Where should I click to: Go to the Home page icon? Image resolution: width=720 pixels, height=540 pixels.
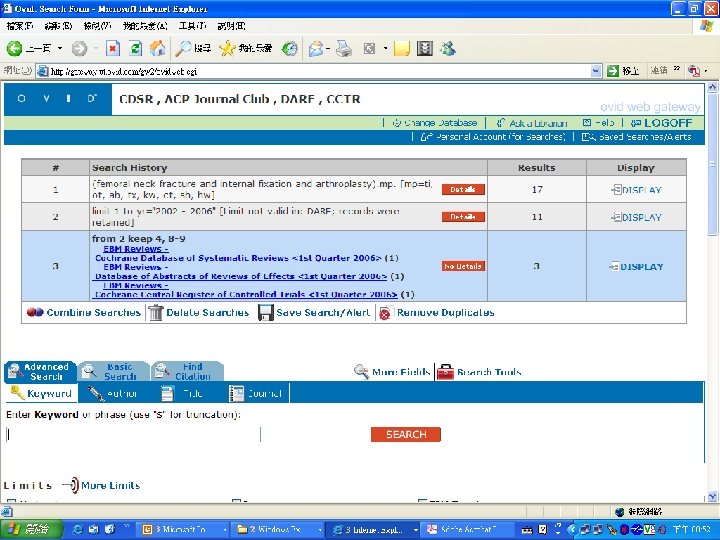158,48
